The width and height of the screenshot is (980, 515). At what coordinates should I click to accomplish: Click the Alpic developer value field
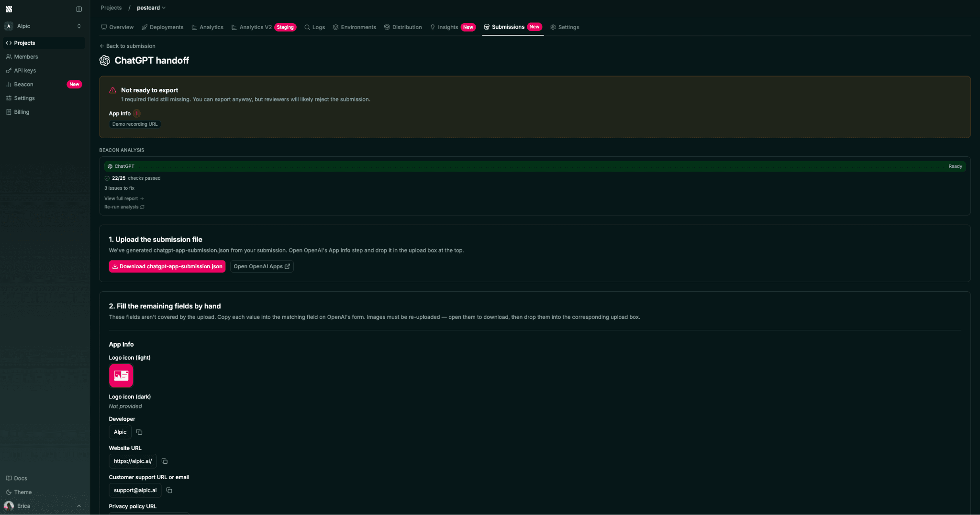(x=120, y=432)
